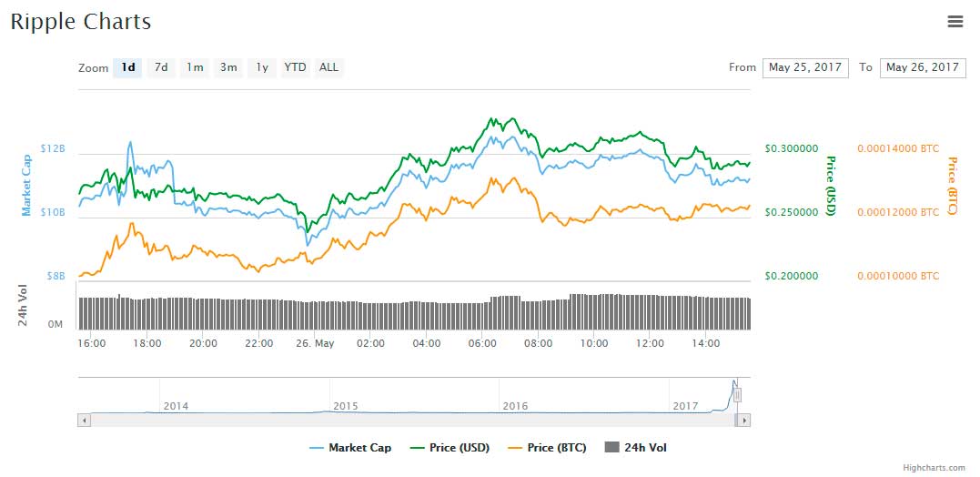980x477 pixels.
Task: Click the 2014 navigator label
Action: [x=176, y=406]
